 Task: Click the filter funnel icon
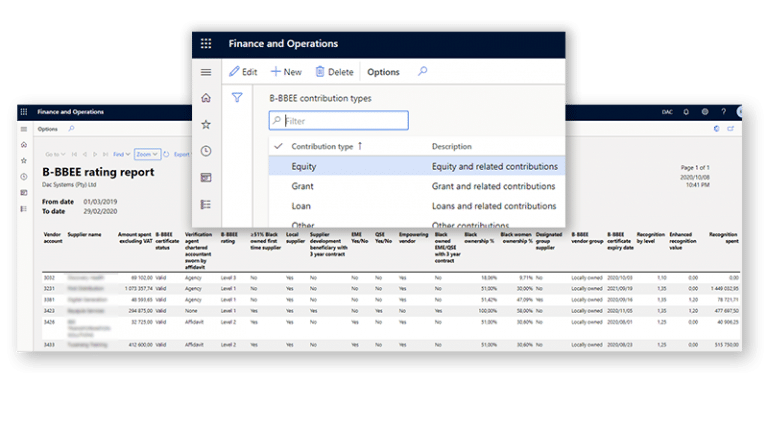pos(237,98)
